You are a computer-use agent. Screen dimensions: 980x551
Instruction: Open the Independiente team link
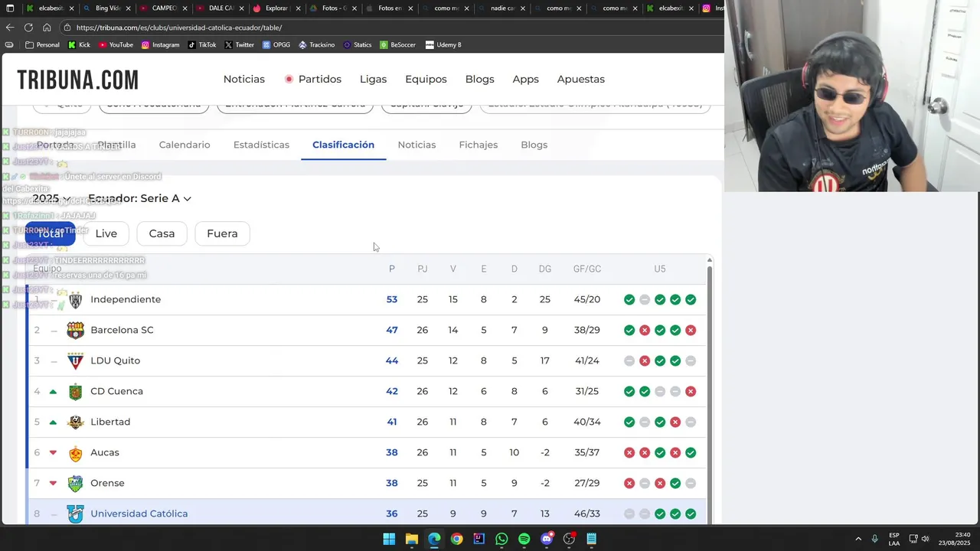tap(126, 299)
